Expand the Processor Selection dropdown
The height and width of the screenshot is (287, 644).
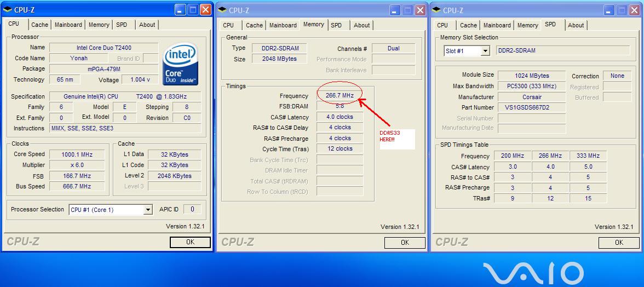(148, 210)
